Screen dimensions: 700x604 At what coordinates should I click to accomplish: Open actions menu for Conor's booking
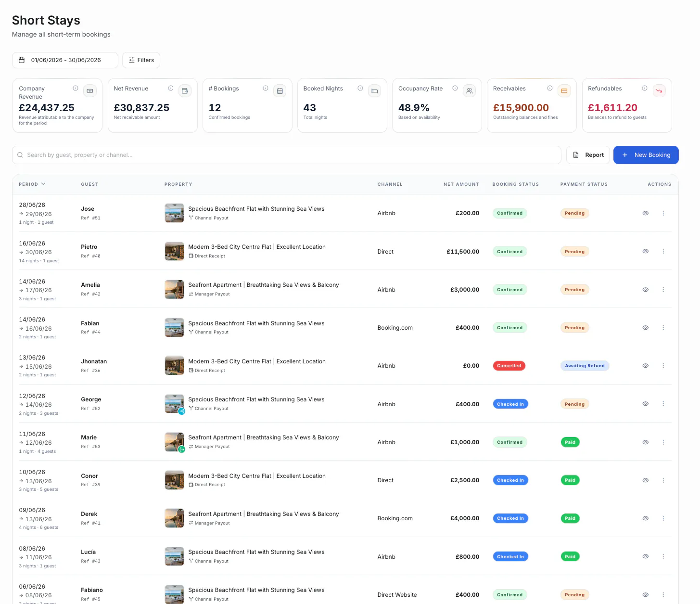click(663, 480)
